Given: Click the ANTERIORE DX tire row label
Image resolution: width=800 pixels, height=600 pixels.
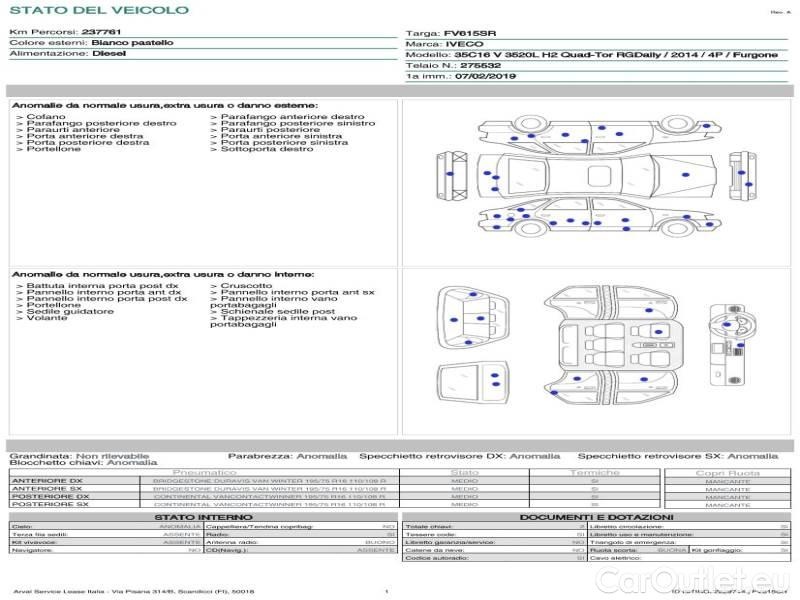Looking at the screenshot, I should coord(47,481).
